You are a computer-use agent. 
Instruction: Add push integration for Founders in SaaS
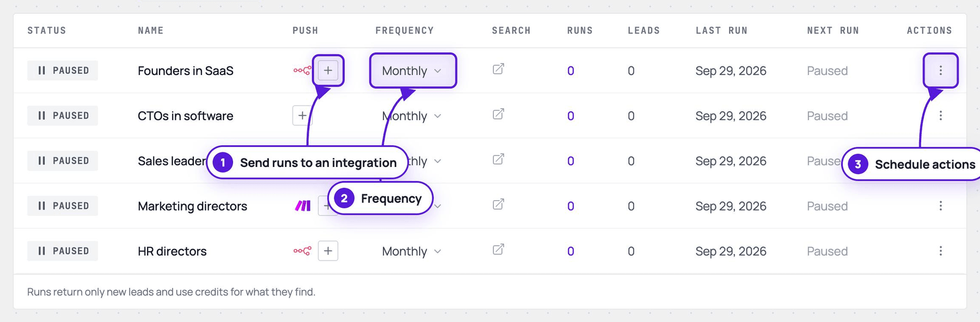click(328, 70)
